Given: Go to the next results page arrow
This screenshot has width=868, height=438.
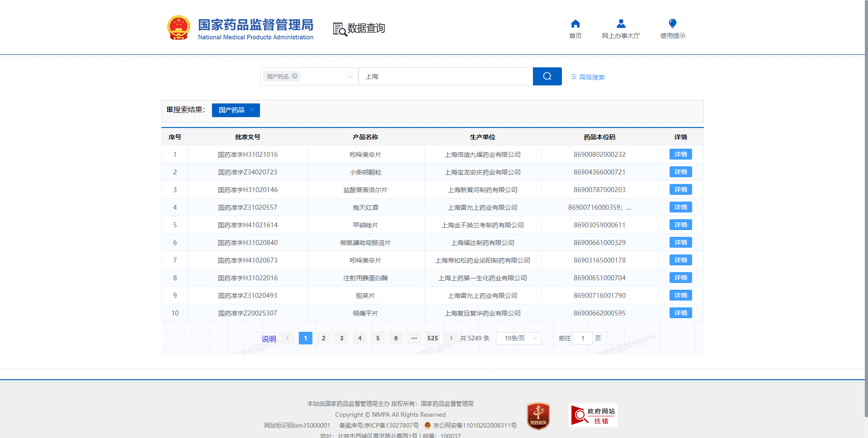Looking at the screenshot, I should click(x=451, y=338).
